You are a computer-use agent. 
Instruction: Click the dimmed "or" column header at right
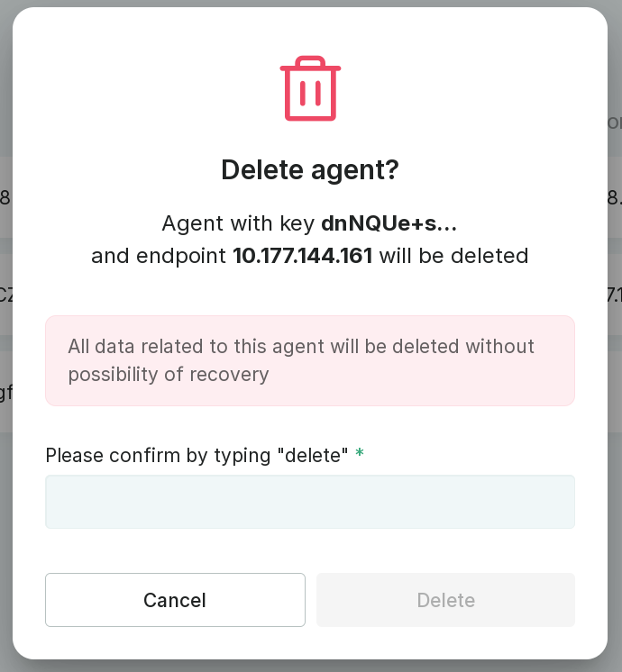[615, 123]
